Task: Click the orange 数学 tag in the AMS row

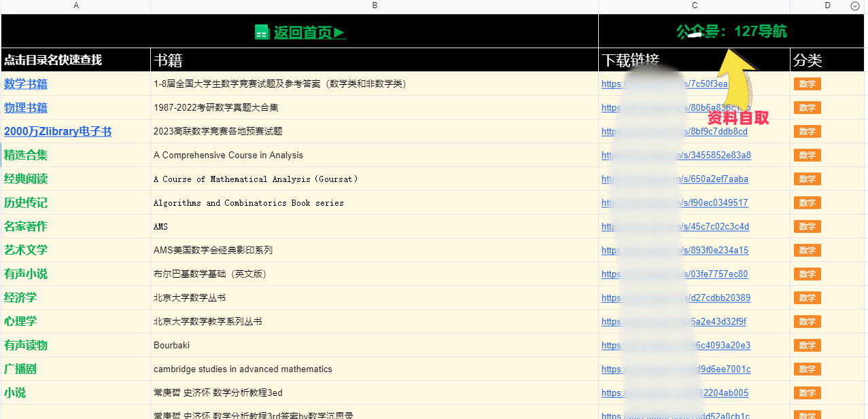Action: click(807, 227)
